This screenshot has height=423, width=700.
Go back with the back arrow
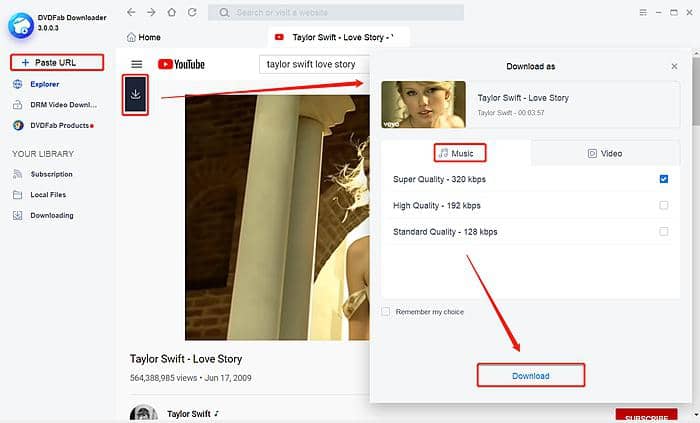[x=131, y=12]
